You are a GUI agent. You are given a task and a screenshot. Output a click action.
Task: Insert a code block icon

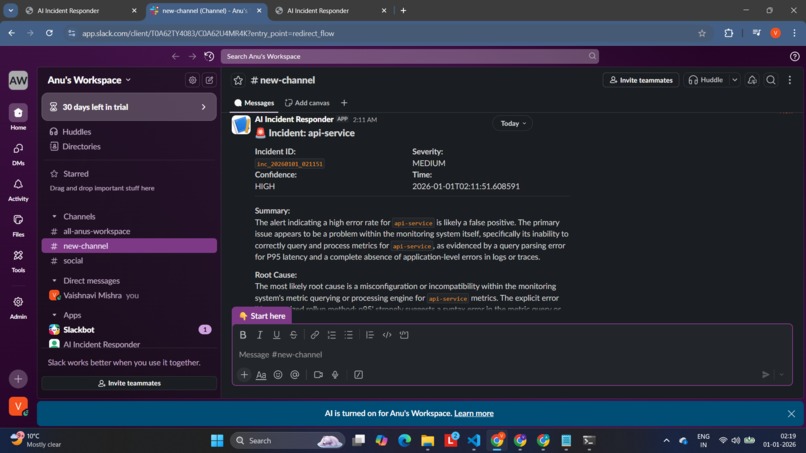tap(404, 335)
